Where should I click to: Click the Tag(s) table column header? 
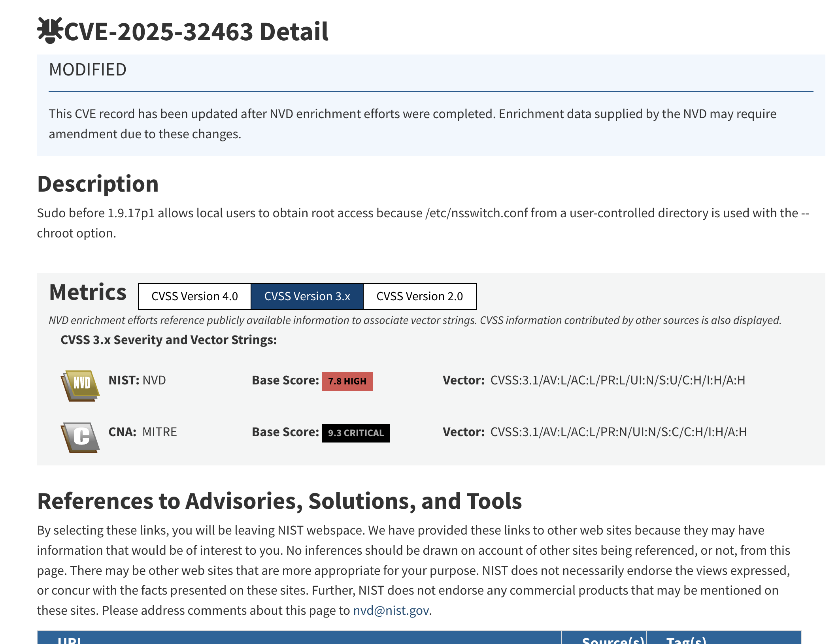point(686,639)
